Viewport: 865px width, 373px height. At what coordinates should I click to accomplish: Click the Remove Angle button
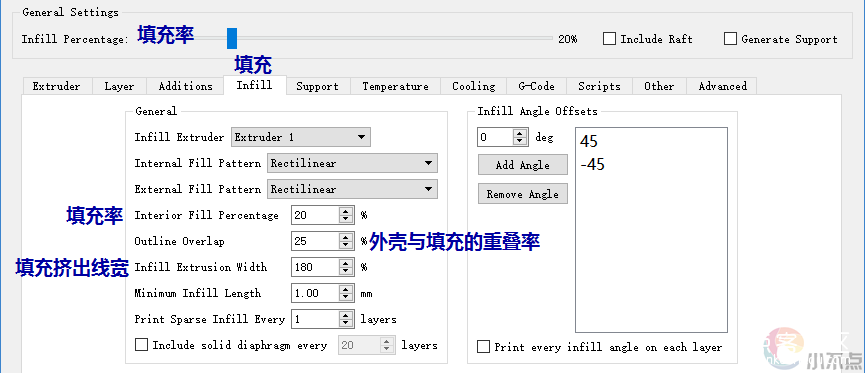click(x=522, y=194)
